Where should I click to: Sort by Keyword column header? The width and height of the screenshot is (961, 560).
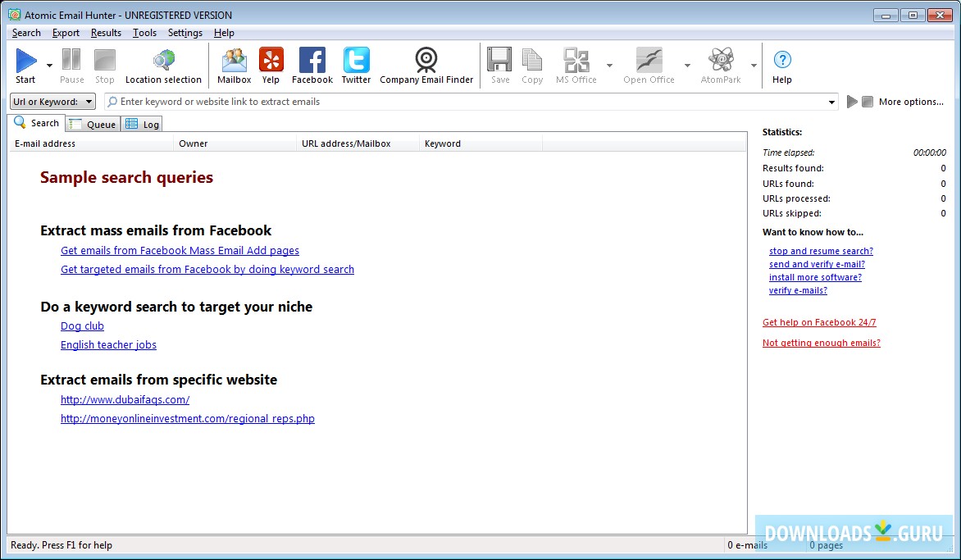click(481, 144)
